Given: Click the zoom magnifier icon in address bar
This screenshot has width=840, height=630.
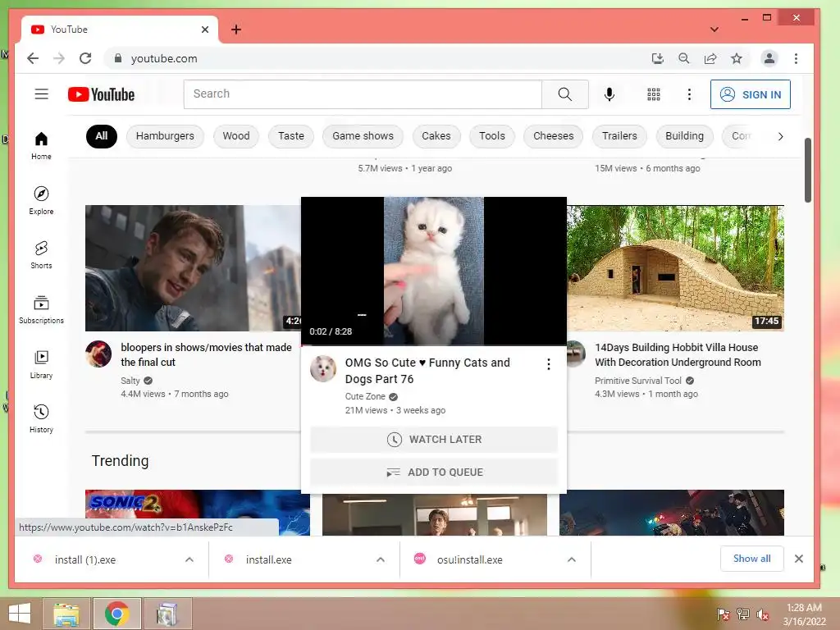Looking at the screenshot, I should click(683, 58).
